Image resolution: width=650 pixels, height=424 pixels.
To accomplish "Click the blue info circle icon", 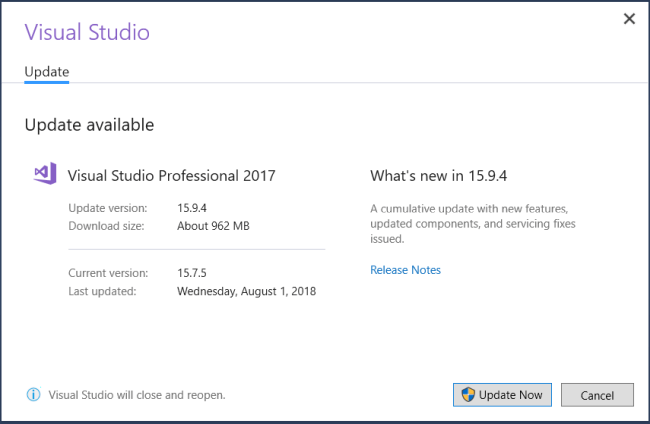I will [33, 394].
